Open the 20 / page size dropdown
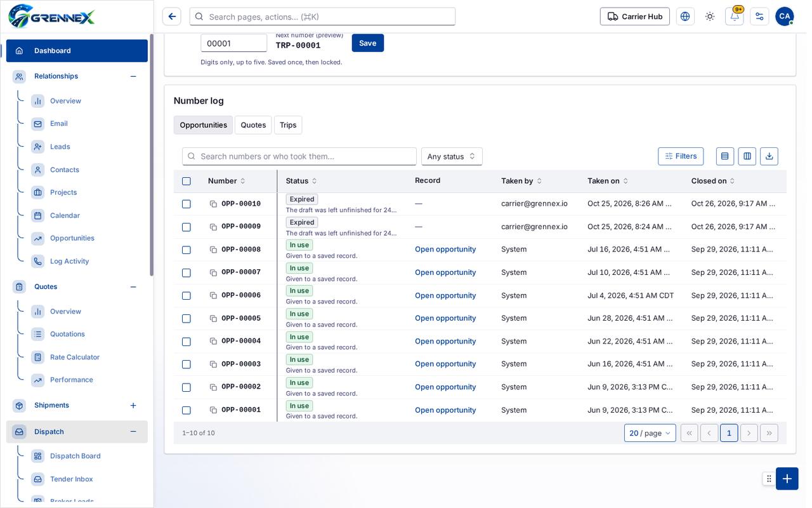 650,433
